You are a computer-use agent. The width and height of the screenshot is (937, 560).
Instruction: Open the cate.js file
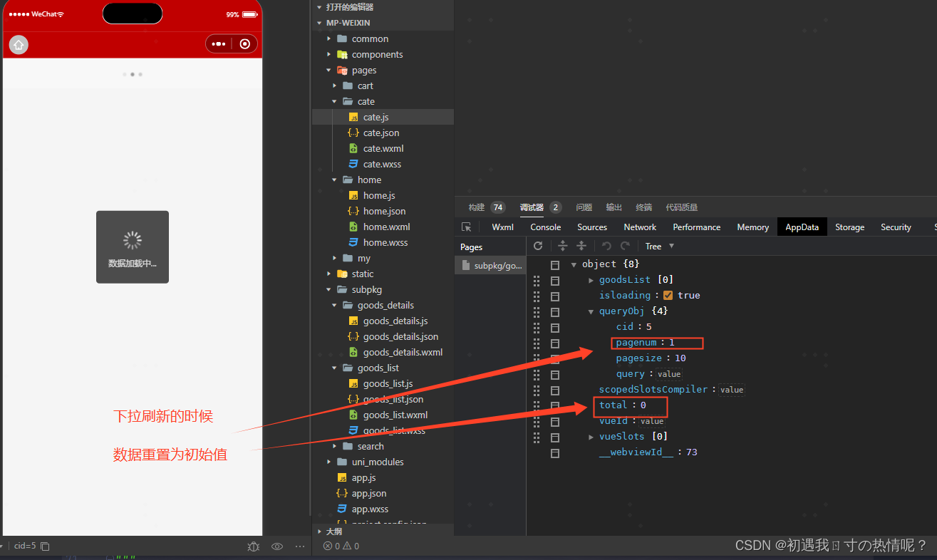376,117
